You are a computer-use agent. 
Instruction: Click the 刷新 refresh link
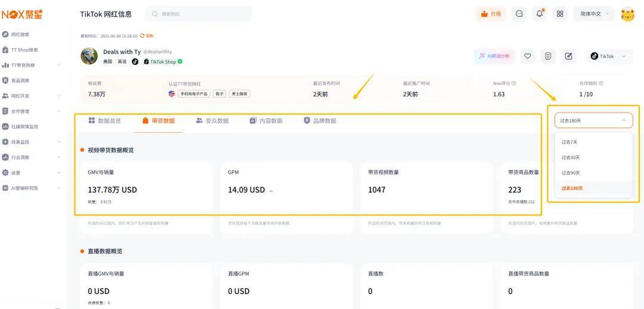147,36
